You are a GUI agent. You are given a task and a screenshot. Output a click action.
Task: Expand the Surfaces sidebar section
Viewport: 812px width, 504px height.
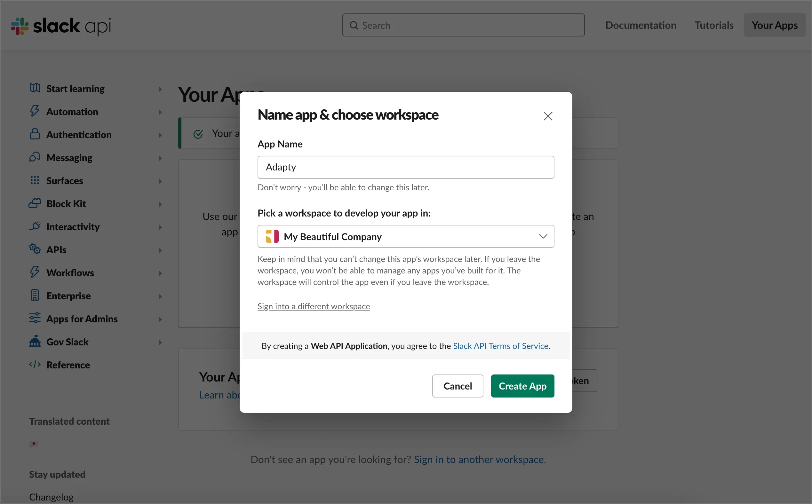point(160,181)
